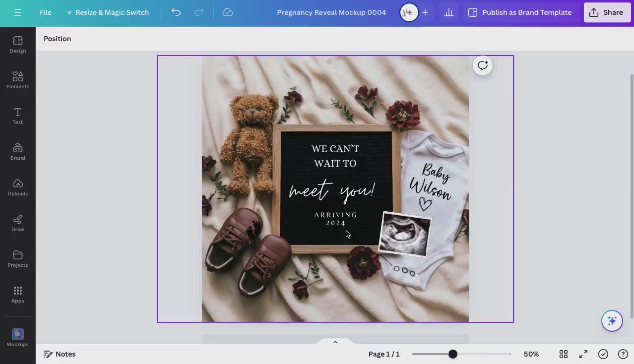Open the Elements panel in sidebar
The height and width of the screenshot is (364, 634).
(18, 80)
